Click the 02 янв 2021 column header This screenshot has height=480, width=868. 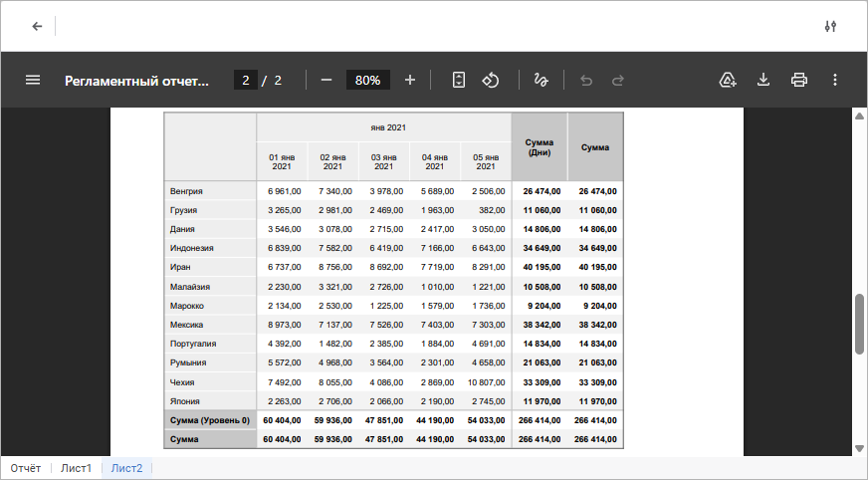(x=332, y=161)
